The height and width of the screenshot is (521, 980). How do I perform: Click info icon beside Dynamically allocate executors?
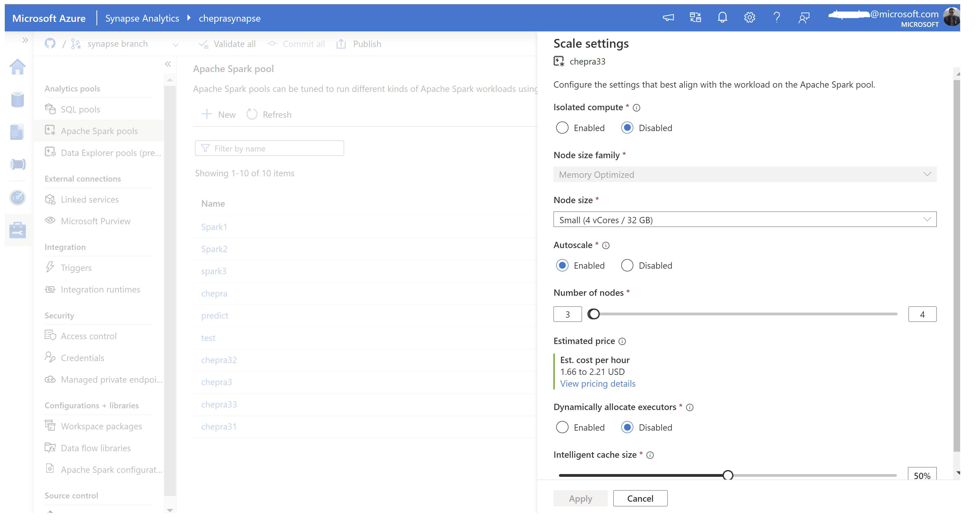(x=690, y=408)
